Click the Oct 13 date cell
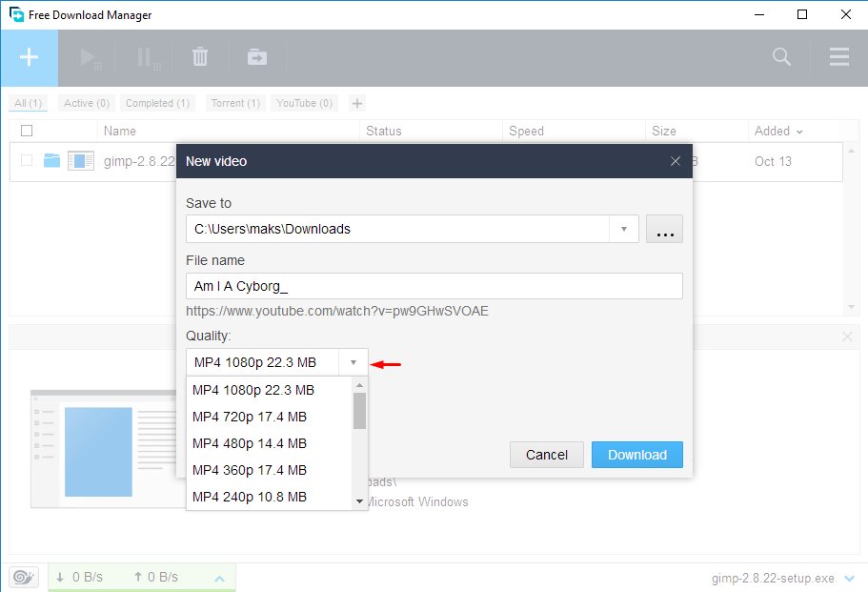The width and height of the screenshot is (868, 592). (773, 161)
